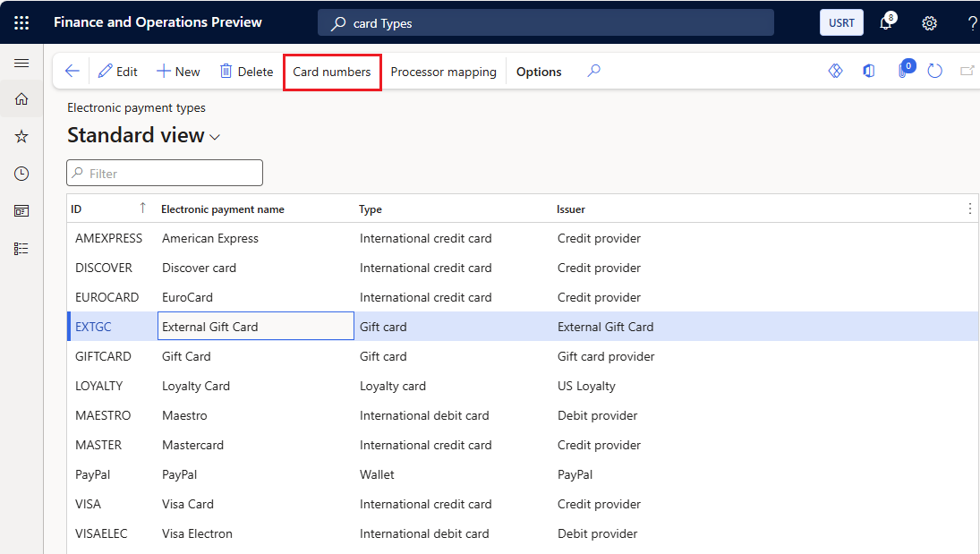This screenshot has width=980, height=554.
Task: Click the Gift card provider issuer cell
Action: pos(606,356)
